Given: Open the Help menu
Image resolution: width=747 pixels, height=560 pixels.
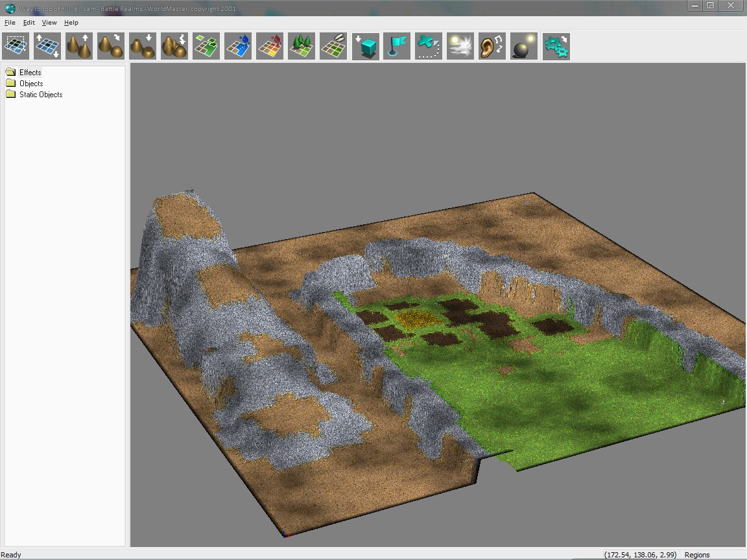Looking at the screenshot, I should pyautogui.click(x=71, y=23).
